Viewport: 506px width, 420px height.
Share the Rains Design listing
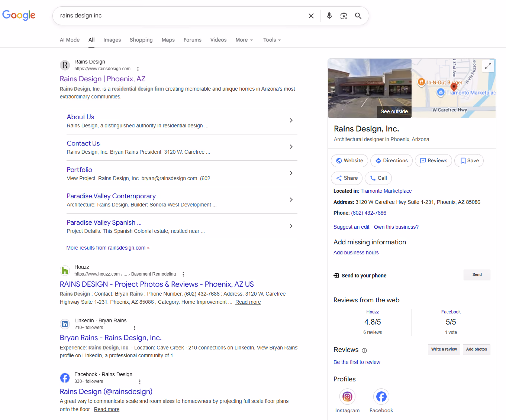347,178
